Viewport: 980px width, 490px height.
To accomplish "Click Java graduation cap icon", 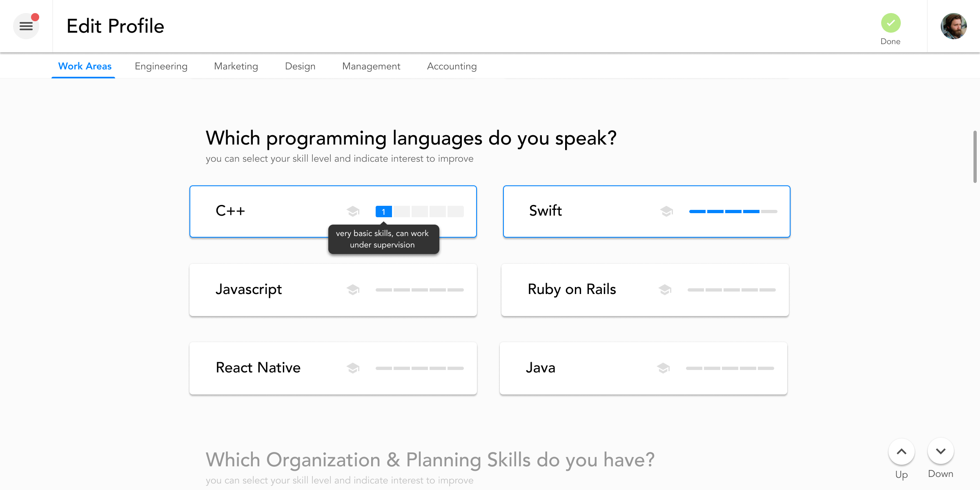I will pos(663,368).
